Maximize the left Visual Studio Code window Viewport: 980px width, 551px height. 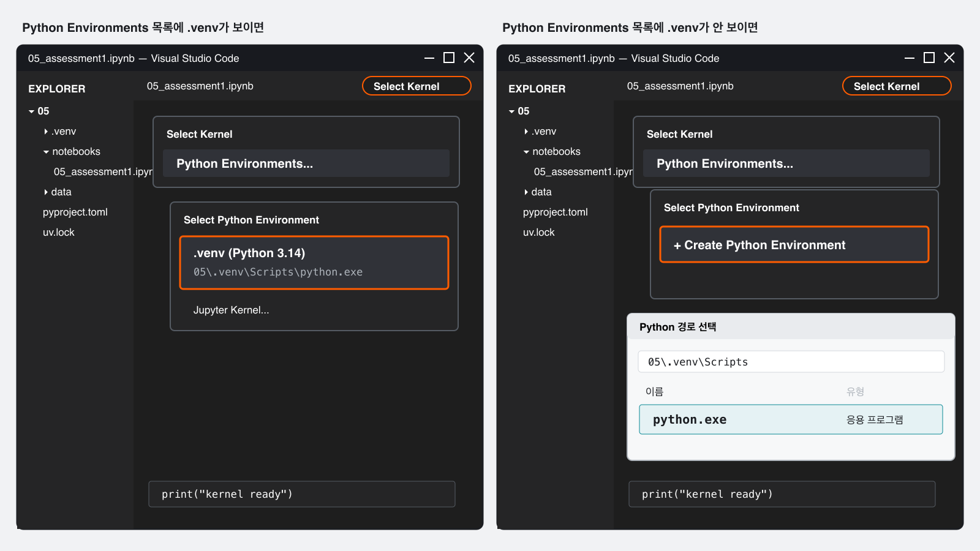pyautogui.click(x=449, y=58)
